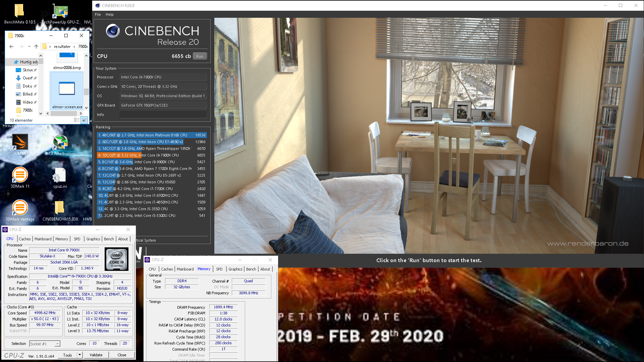Launch the TechPowerUp GPU-Z desktop shortcut
Image resolution: width=644 pixels, height=362 pixels.
point(60,13)
